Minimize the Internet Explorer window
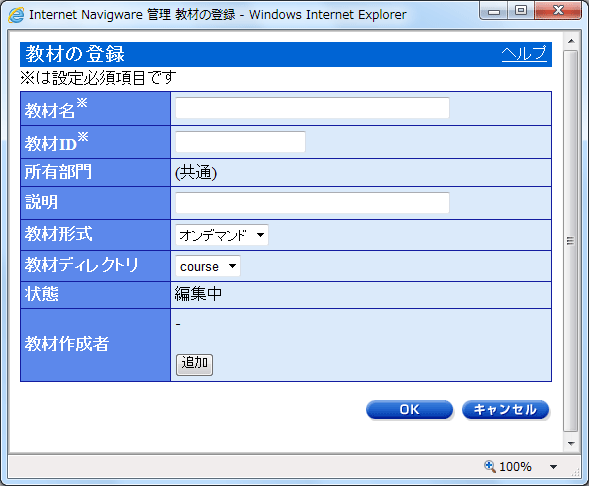589x486 pixels. 494,11
